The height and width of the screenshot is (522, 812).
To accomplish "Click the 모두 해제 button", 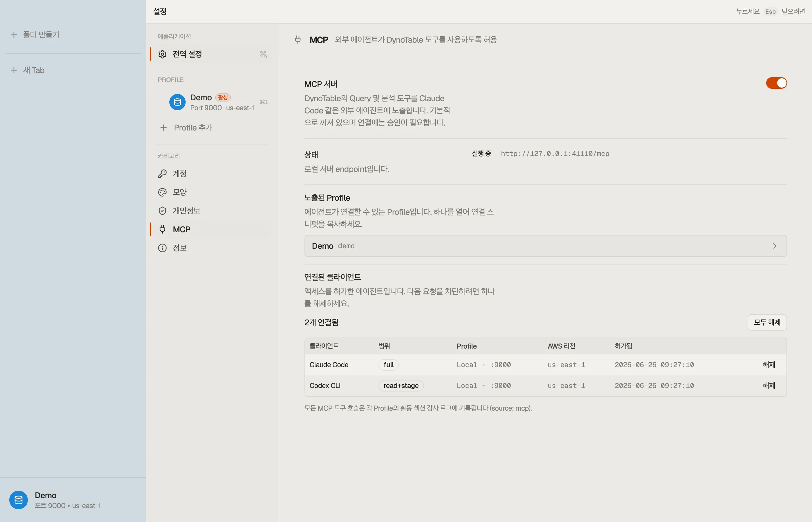I will coord(767,322).
